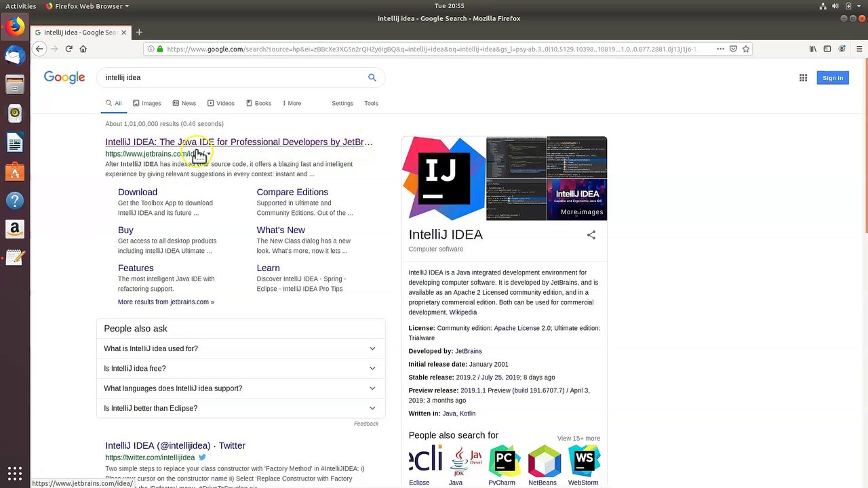Reload the current page

click(68, 49)
